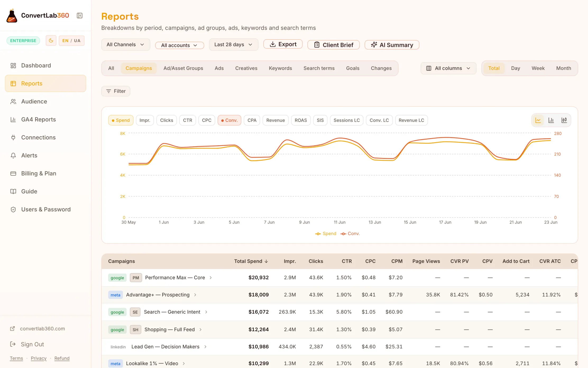Toggle dark mode moon icon
The height and width of the screenshot is (368, 588).
(x=51, y=41)
